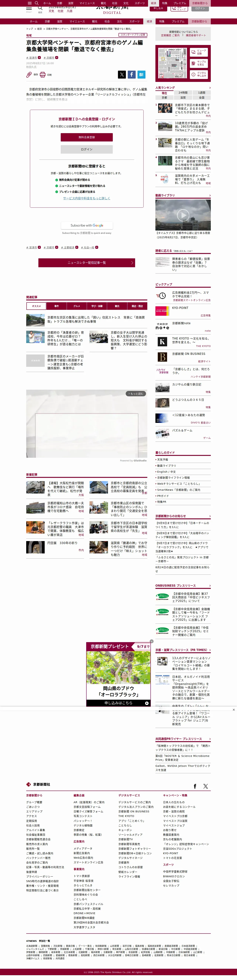Open English / 中文 in 暮らしのガイド list
Viewport: 237px width, 980px height.
point(166,472)
